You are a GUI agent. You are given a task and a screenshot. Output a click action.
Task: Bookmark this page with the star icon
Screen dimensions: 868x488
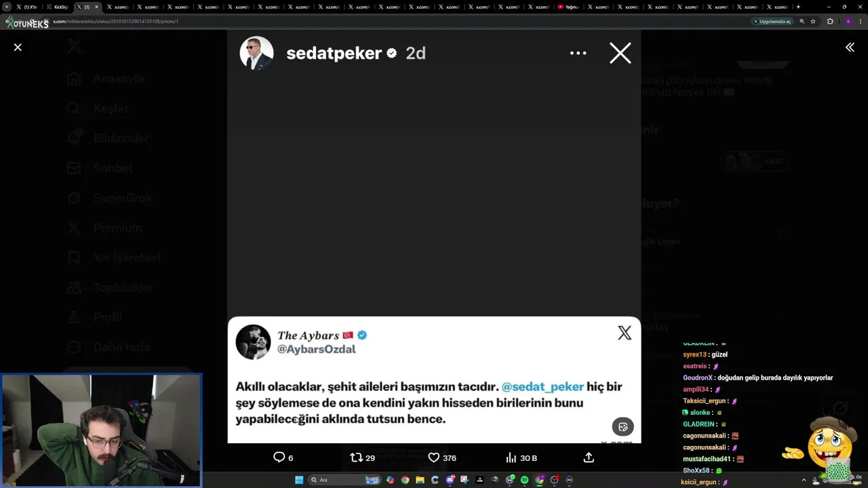click(813, 21)
